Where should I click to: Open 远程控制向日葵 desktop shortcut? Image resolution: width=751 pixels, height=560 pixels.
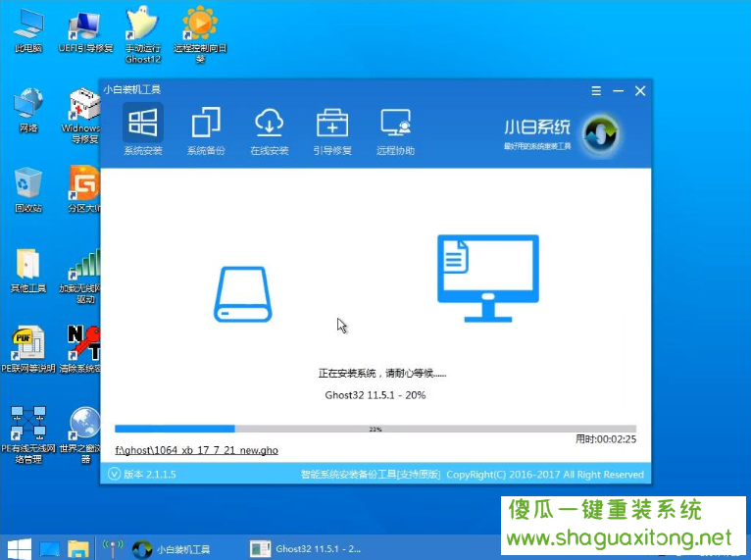point(200,35)
